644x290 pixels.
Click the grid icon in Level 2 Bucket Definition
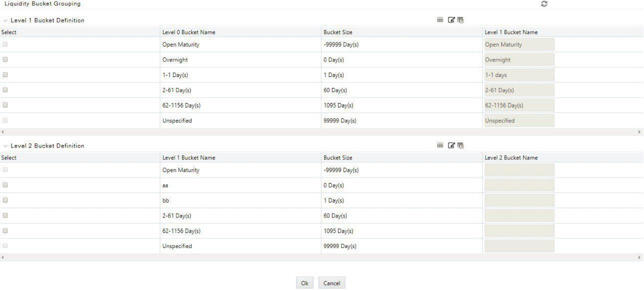click(x=440, y=145)
